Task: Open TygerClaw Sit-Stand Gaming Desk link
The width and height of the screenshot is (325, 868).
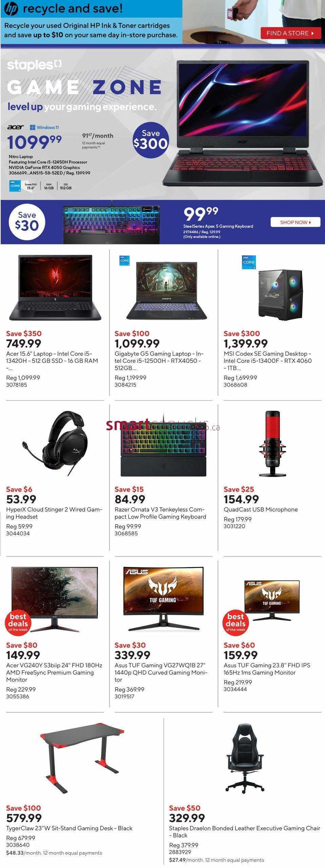Action: [x=69, y=828]
